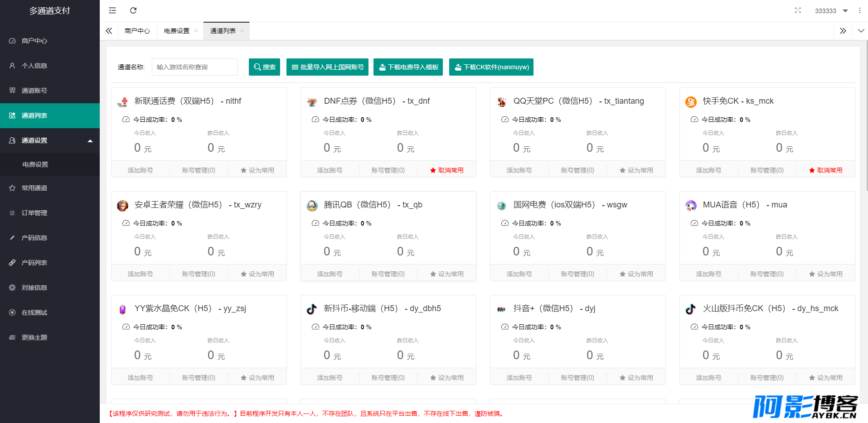868x423 pixels.
Task: Open the 333333 user dropdown
Action: pyautogui.click(x=831, y=11)
